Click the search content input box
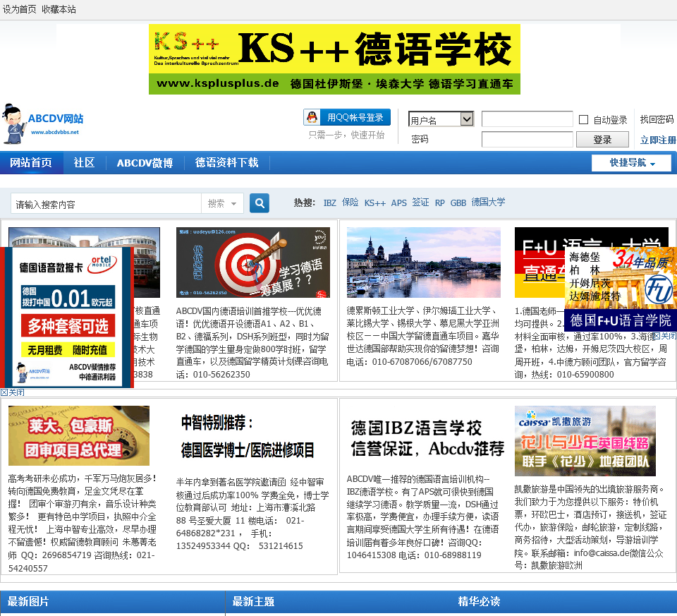 coord(106,204)
